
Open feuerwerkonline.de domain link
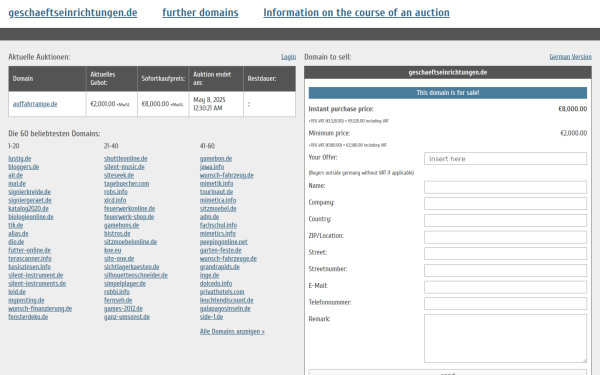click(129, 209)
